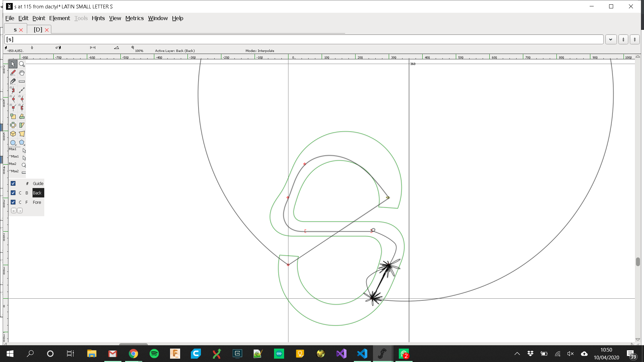Open Visual Studio Code from the taskbar

[362, 354]
